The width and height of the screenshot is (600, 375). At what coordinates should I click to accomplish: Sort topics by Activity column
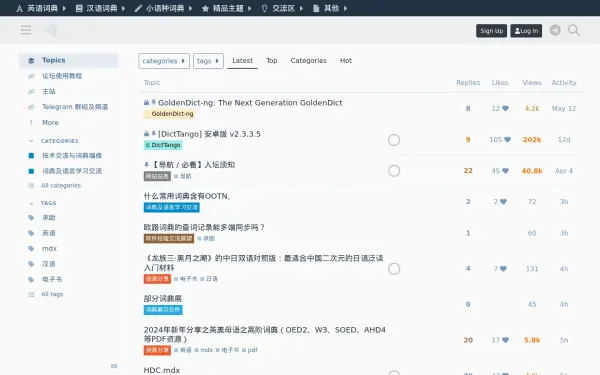point(564,83)
